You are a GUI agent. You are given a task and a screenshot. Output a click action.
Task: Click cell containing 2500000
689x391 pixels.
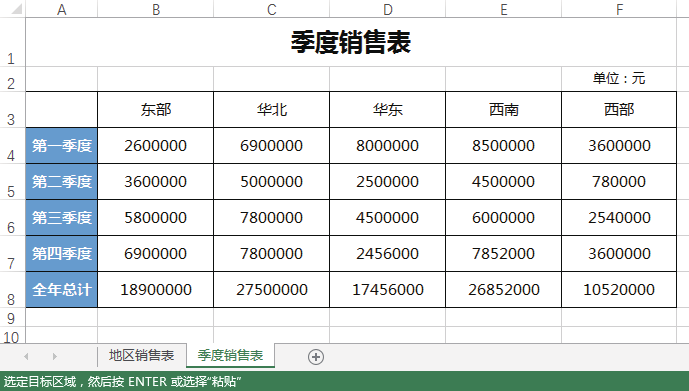388,182
